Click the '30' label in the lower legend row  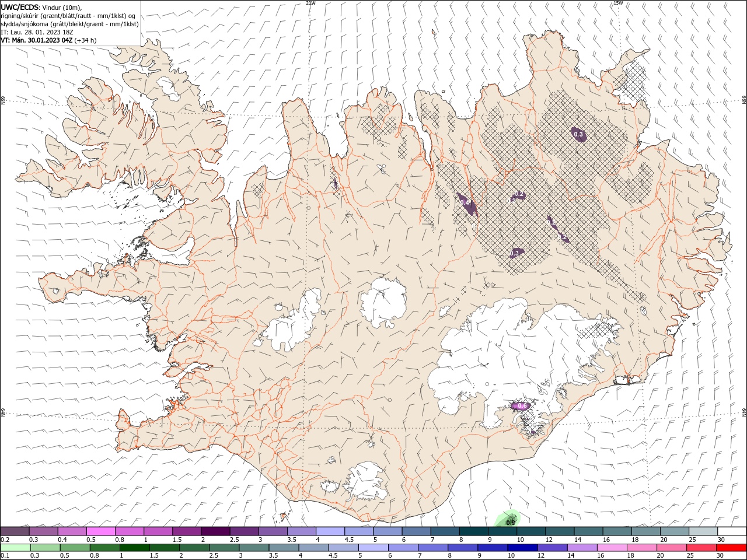pyautogui.click(x=721, y=556)
